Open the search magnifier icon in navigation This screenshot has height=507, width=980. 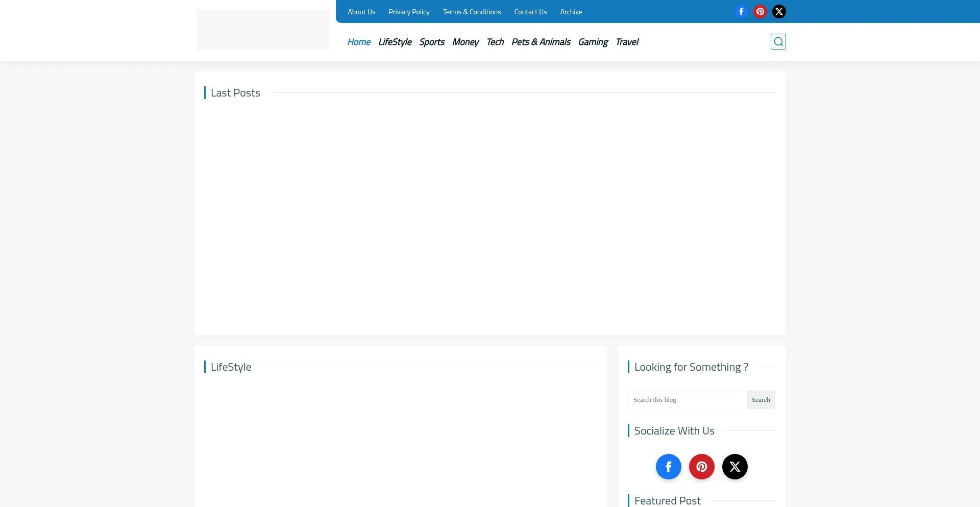[778, 42]
